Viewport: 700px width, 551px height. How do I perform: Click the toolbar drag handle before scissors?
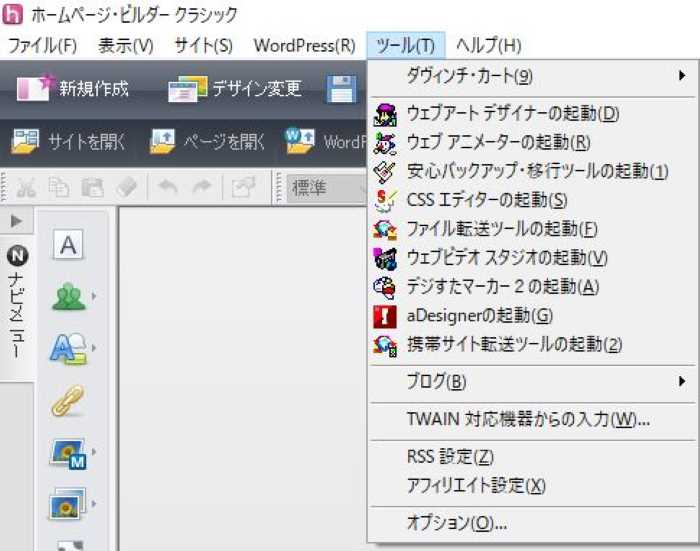coord(4,188)
